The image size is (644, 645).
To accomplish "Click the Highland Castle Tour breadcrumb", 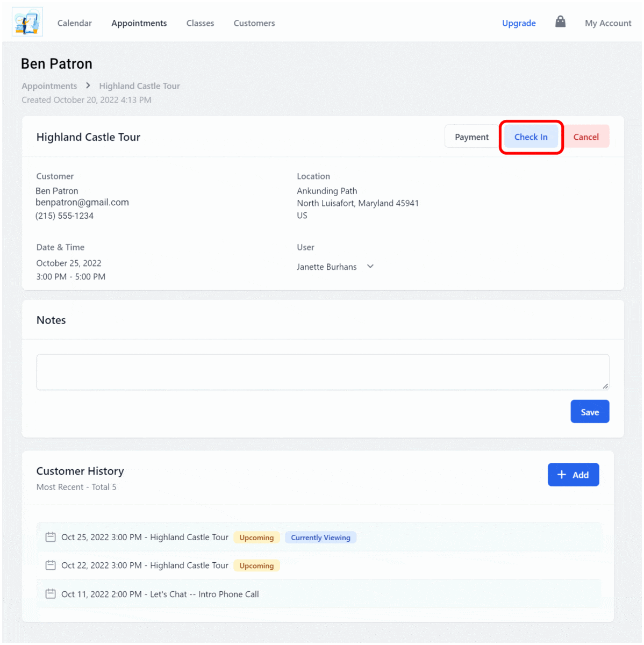I will pyautogui.click(x=139, y=86).
